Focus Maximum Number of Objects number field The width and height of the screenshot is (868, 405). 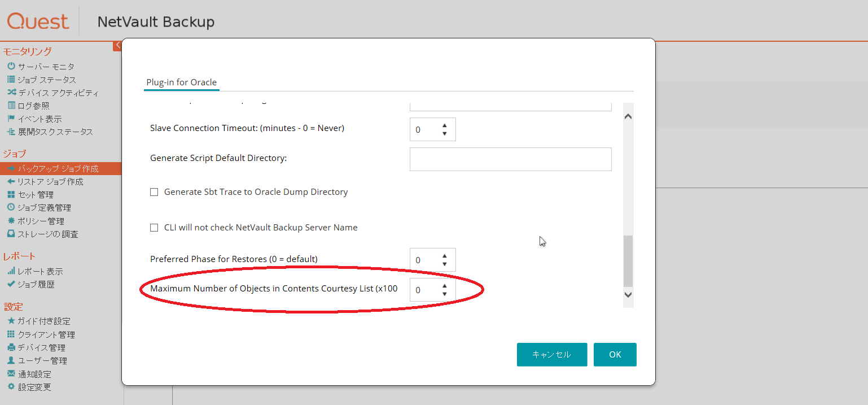pyautogui.click(x=432, y=290)
